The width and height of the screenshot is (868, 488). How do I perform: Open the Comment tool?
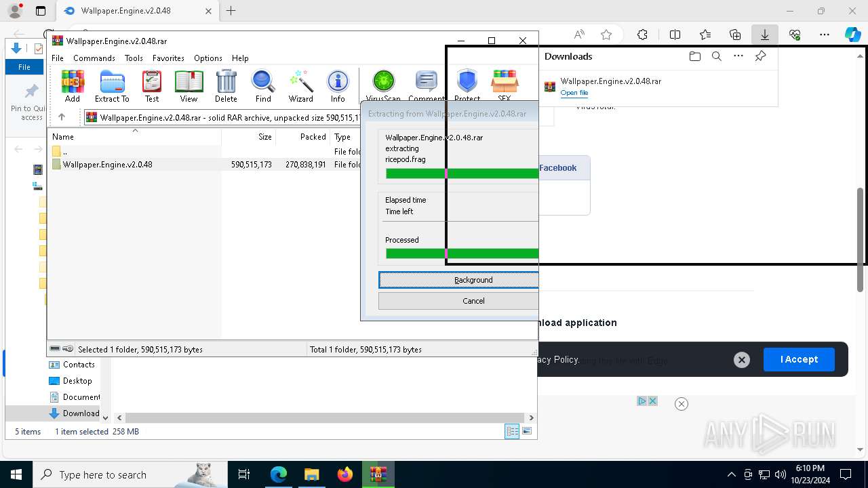(x=426, y=86)
